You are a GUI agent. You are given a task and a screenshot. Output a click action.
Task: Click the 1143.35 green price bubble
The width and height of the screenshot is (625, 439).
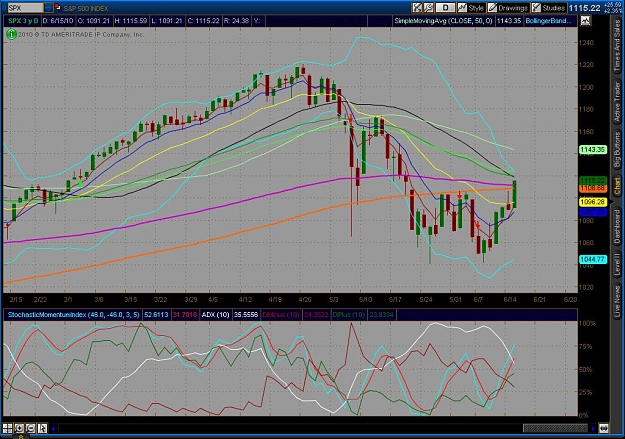coord(593,150)
